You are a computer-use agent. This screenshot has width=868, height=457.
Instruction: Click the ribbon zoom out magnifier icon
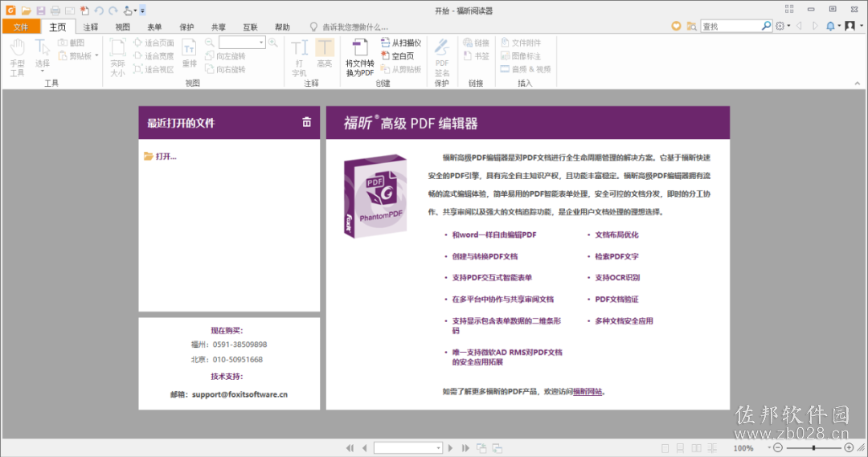point(209,43)
